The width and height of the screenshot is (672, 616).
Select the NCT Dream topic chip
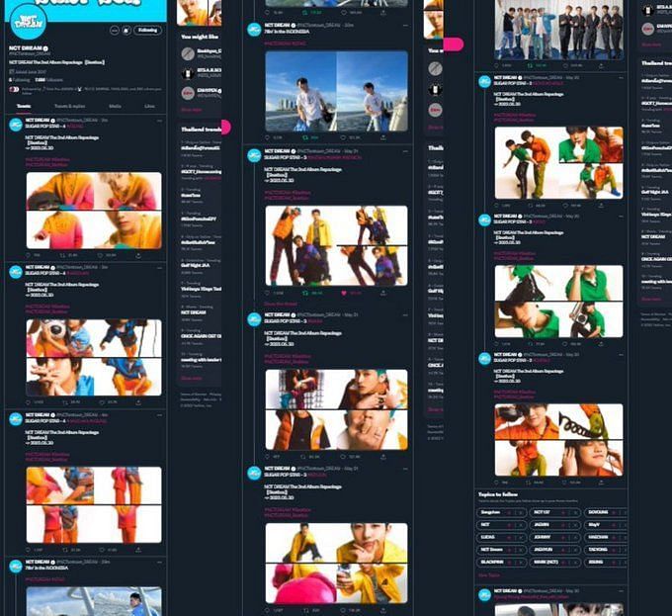(x=501, y=550)
